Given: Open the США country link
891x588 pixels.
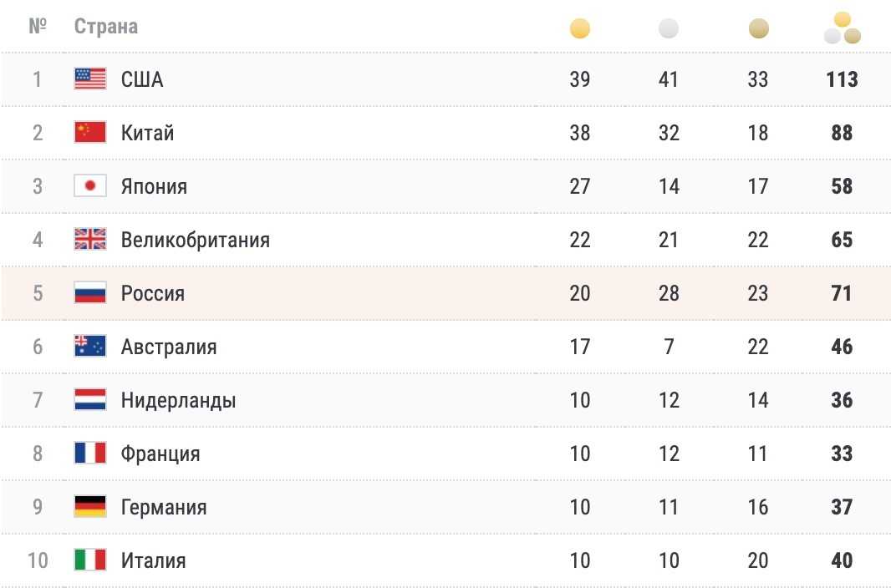Looking at the screenshot, I should (142, 79).
